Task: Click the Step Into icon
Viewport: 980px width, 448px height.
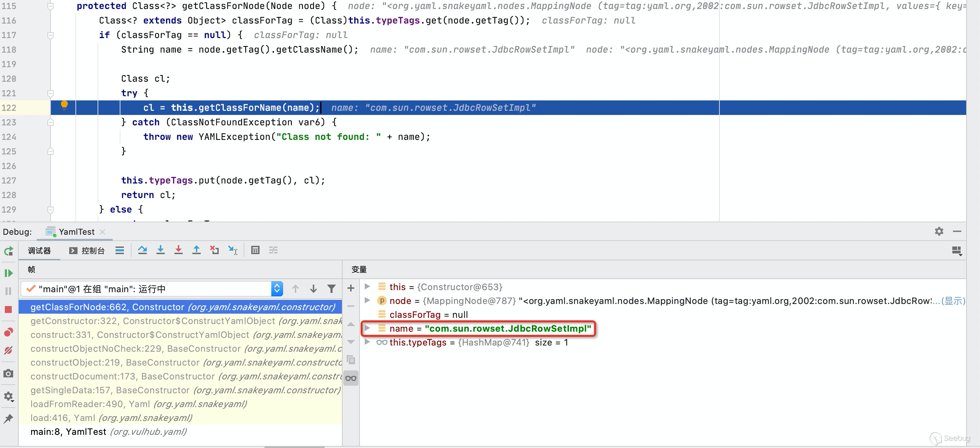Action: [x=161, y=250]
